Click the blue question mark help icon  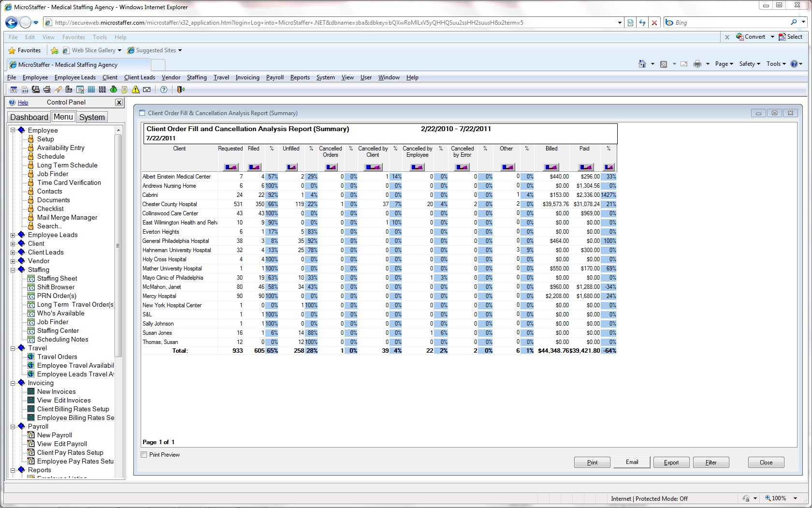[164, 90]
